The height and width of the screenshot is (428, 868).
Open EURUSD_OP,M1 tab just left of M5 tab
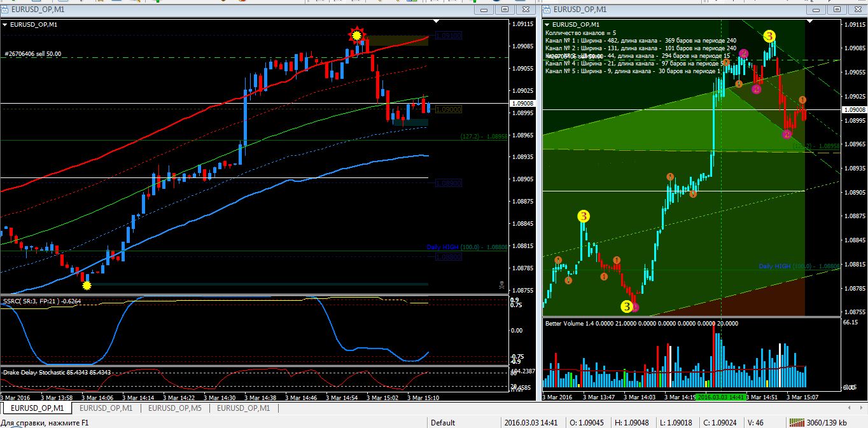click(x=106, y=408)
